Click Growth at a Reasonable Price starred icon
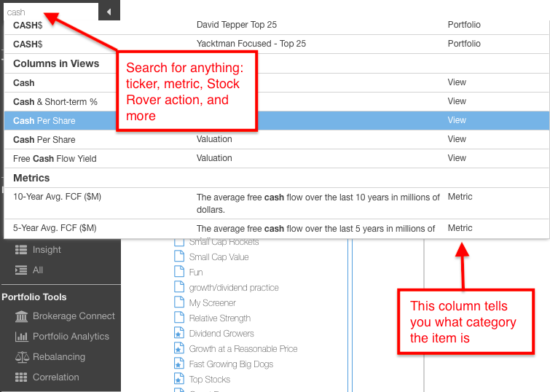The height and width of the screenshot is (392, 550). pos(179,348)
